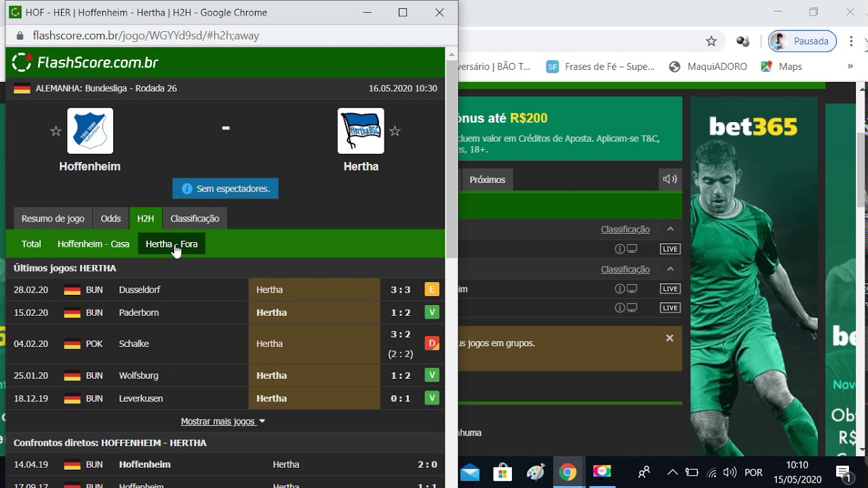Select the H2H tab
This screenshot has height=488, width=868.
[x=145, y=218]
